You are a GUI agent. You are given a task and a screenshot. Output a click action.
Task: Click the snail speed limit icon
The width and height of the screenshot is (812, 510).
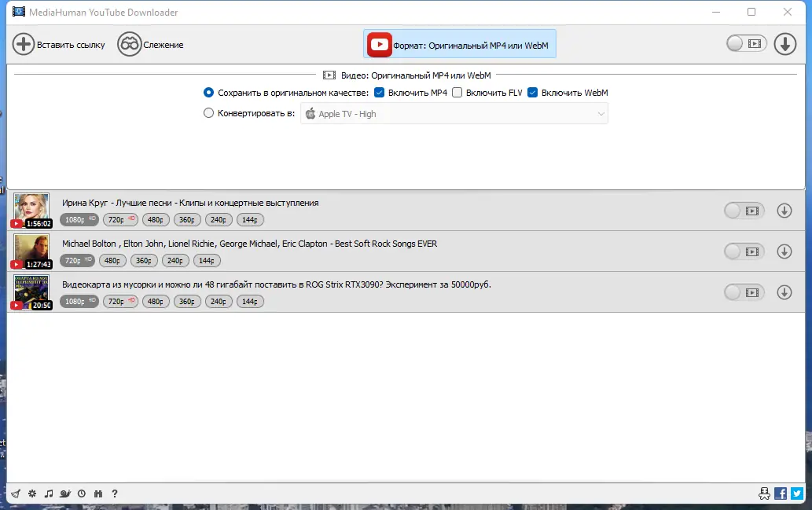[x=65, y=493]
